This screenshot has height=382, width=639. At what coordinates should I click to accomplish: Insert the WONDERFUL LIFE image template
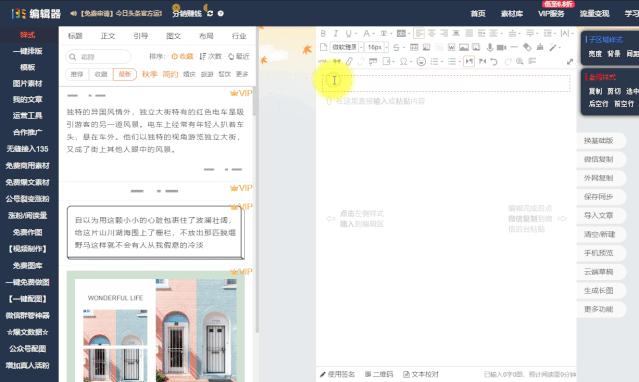point(156,326)
